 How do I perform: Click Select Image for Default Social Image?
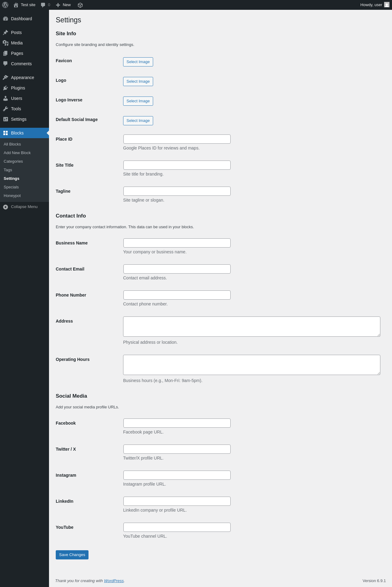point(138,121)
